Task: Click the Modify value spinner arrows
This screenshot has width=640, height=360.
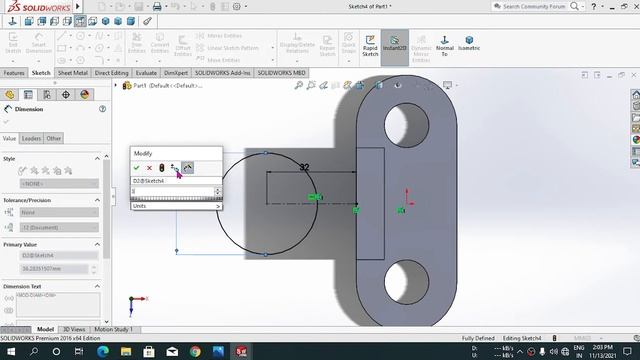Action: tap(218, 191)
